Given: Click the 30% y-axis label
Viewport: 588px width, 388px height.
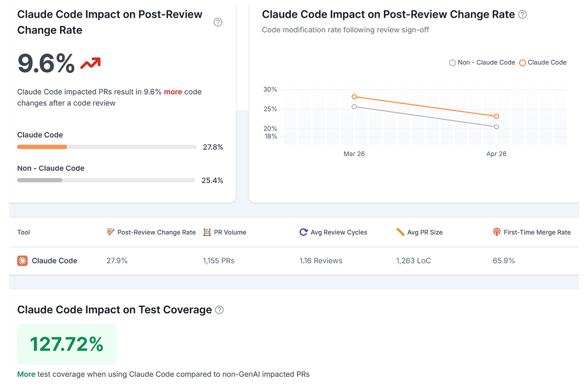Looking at the screenshot, I should click(270, 89).
